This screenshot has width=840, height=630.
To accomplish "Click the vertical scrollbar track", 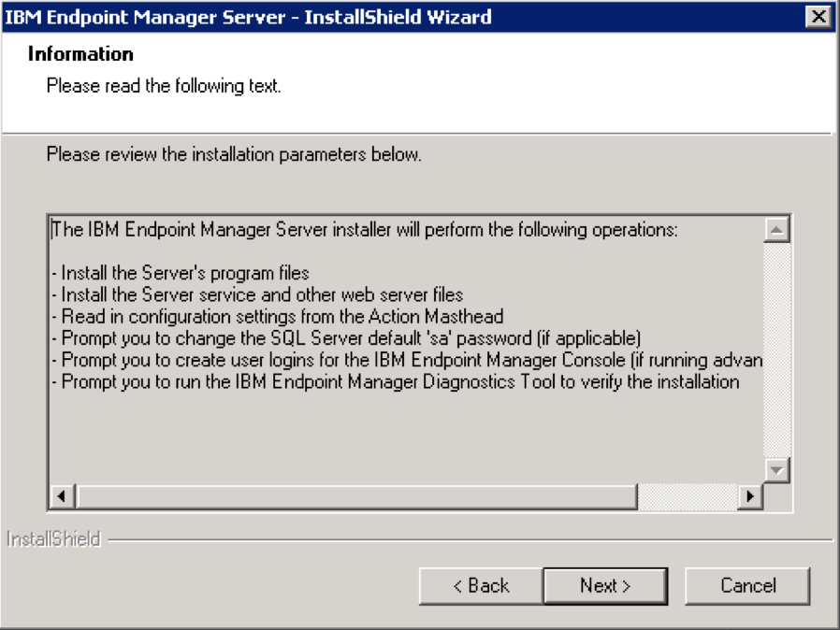I will click(776, 355).
